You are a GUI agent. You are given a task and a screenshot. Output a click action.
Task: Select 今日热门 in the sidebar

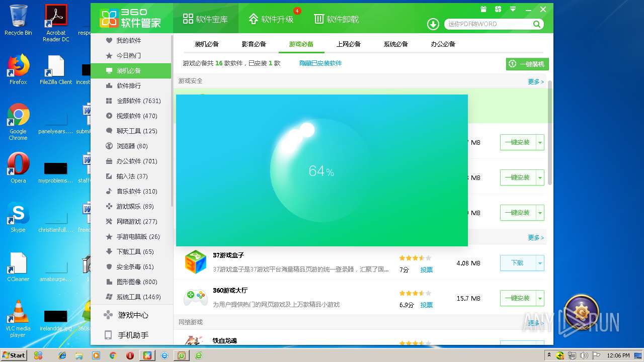131,55
